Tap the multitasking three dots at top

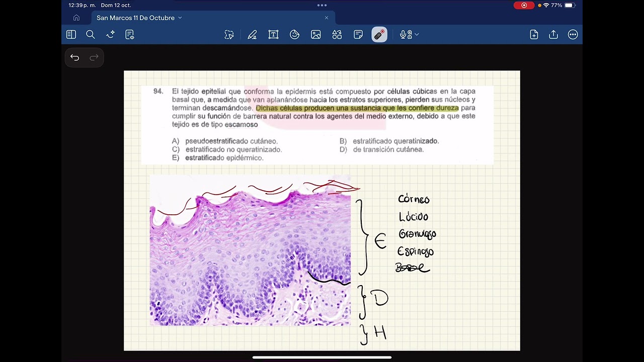click(322, 5)
